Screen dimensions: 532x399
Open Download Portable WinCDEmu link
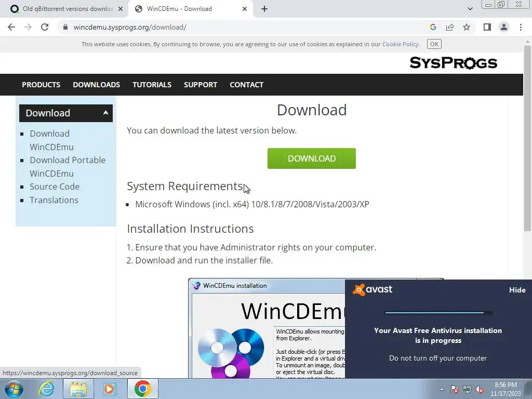tap(68, 167)
